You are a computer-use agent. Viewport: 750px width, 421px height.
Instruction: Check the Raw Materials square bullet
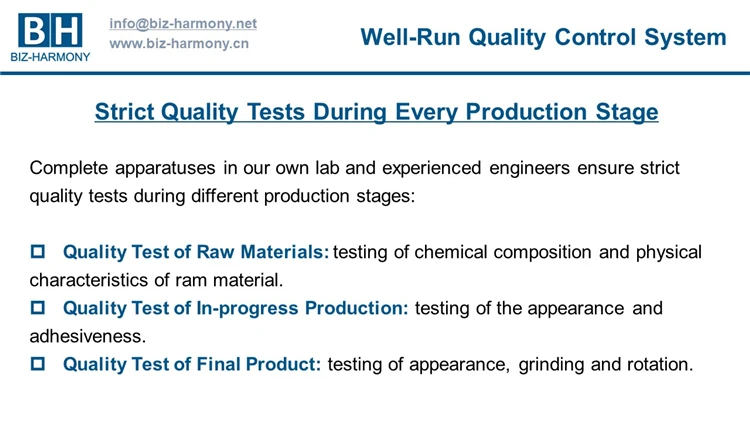[38, 252]
